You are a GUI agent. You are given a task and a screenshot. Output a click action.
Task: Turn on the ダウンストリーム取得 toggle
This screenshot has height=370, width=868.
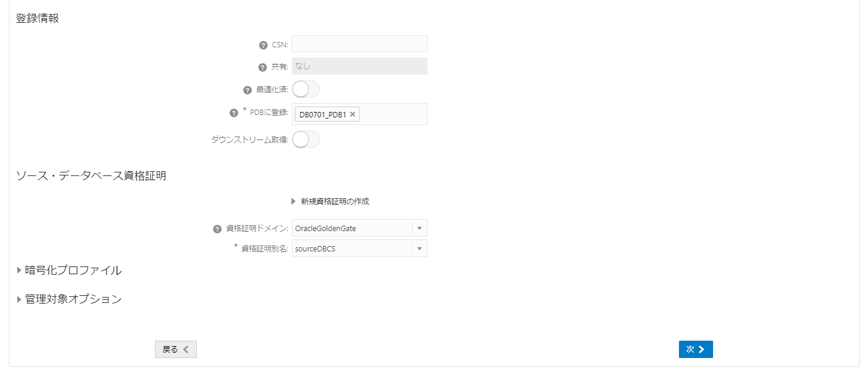[306, 139]
